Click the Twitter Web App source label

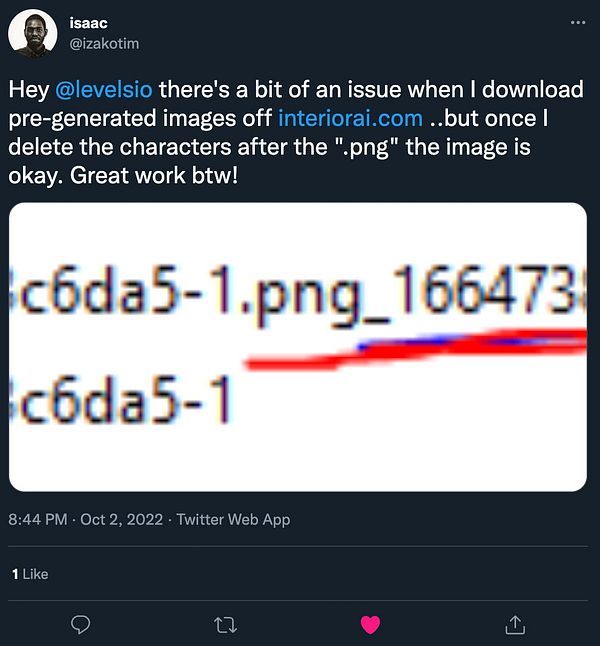click(x=233, y=519)
